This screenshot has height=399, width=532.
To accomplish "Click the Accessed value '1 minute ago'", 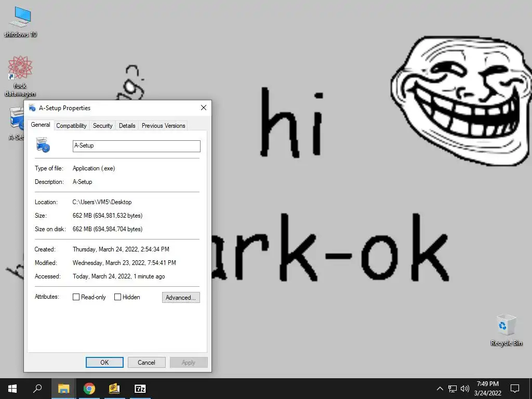I will click(x=149, y=276).
